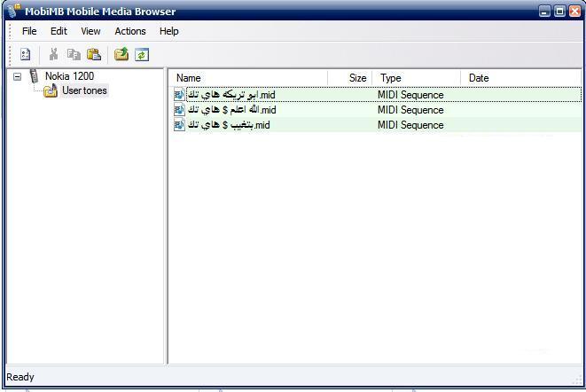The image size is (586, 392).
Task: Click the Paste clipboard icon
Action: tap(93, 54)
